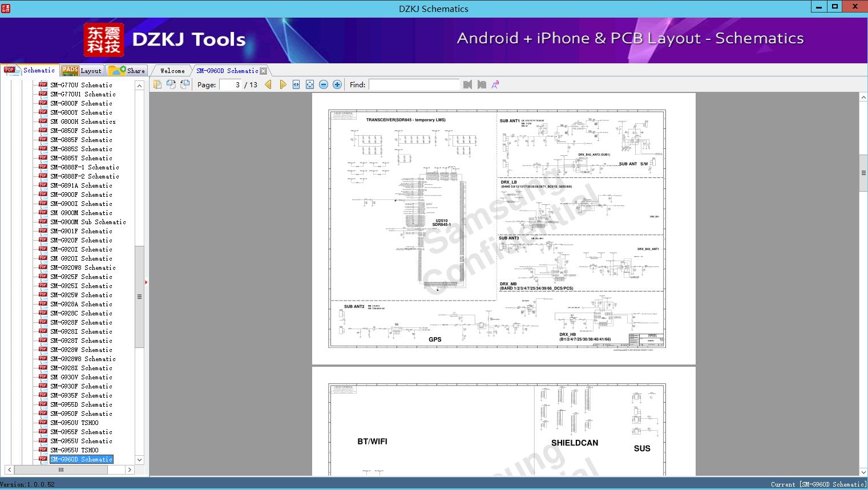The height and width of the screenshot is (490, 868).
Task: Collapse the sidebar with the red arrow
Action: (x=146, y=282)
